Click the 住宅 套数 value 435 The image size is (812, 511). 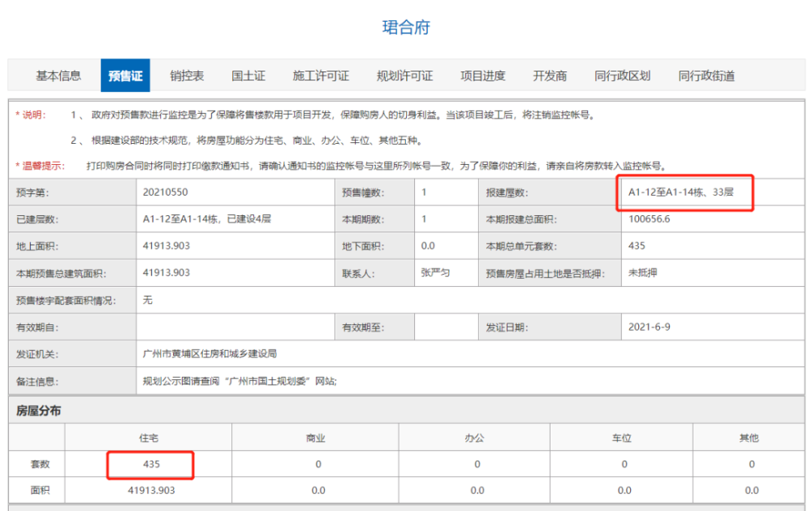(x=151, y=465)
